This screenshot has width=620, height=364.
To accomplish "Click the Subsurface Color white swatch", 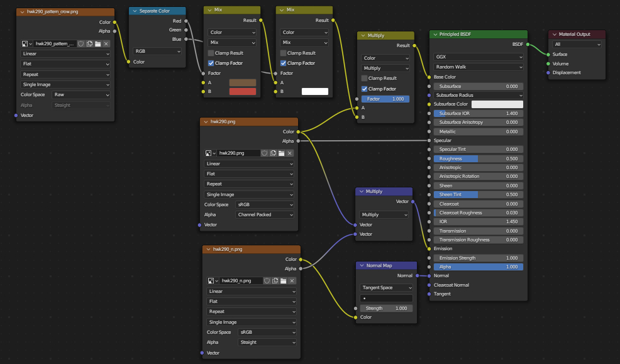I will pyautogui.click(x=497, y=104).
